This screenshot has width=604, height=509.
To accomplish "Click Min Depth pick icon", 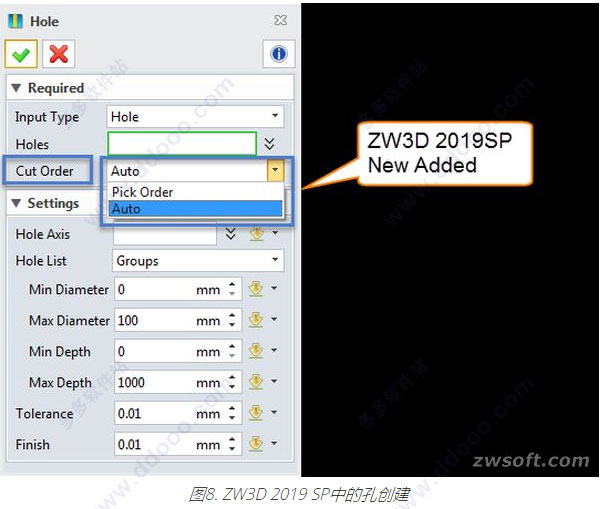I will click(256, 351).
